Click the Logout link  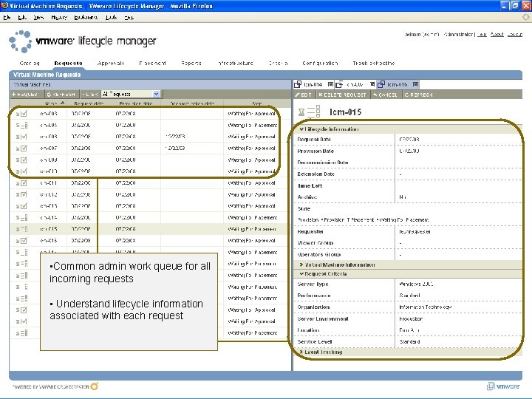coord(515,35)
